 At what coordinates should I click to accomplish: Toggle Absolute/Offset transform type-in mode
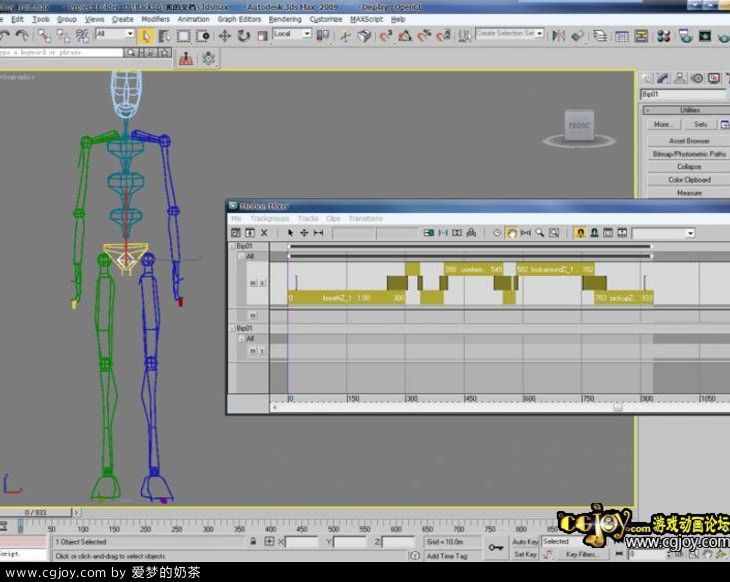[x=269, y=541]
